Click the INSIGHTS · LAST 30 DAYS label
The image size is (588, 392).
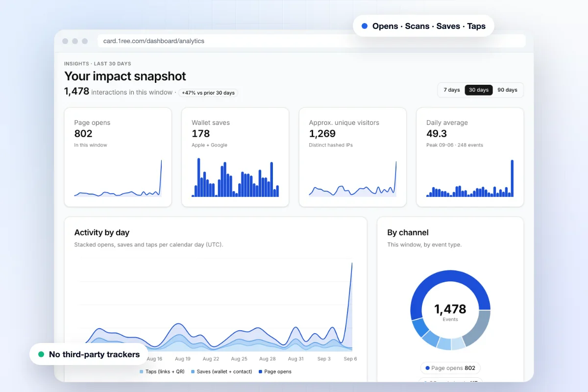[x=98, y=64]
